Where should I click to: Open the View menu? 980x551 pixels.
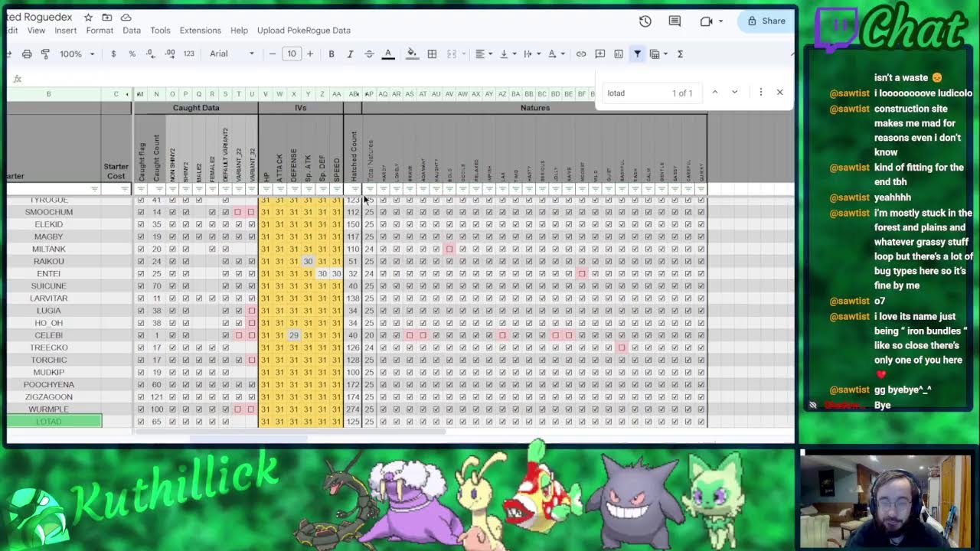pos(36,31)
